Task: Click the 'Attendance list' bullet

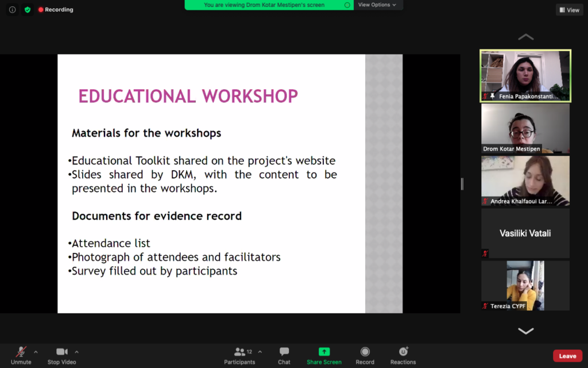Action: [109, 243]
